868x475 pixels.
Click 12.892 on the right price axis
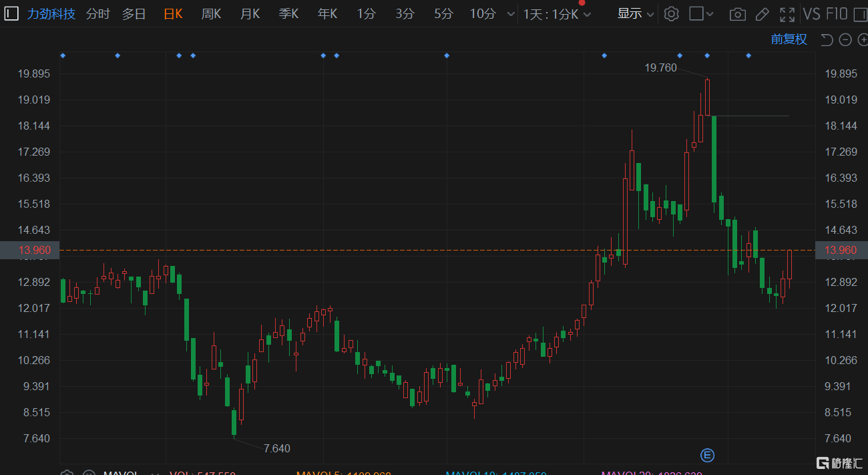click(841, 282)
